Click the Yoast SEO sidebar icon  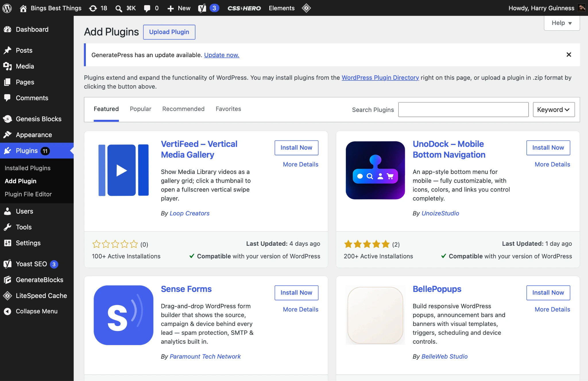(x=8, y=264)
